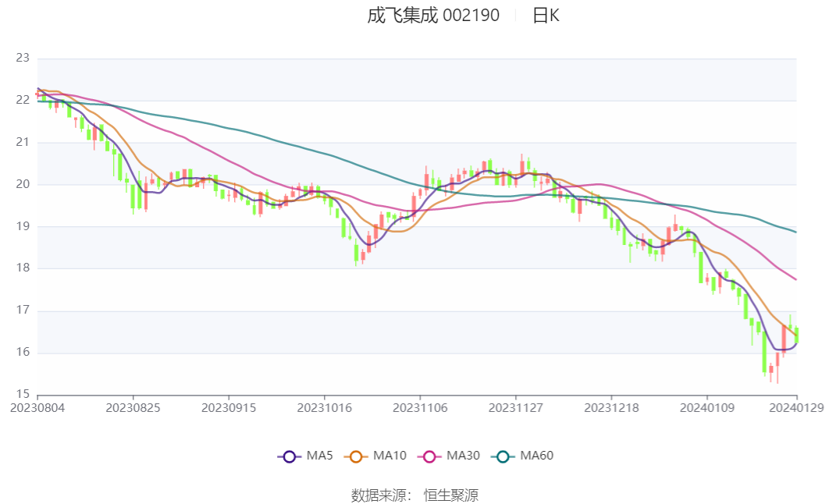Select the 20240129 end date label
The width and height of the screenshot is (829, 504).
(x=797, y=408)
